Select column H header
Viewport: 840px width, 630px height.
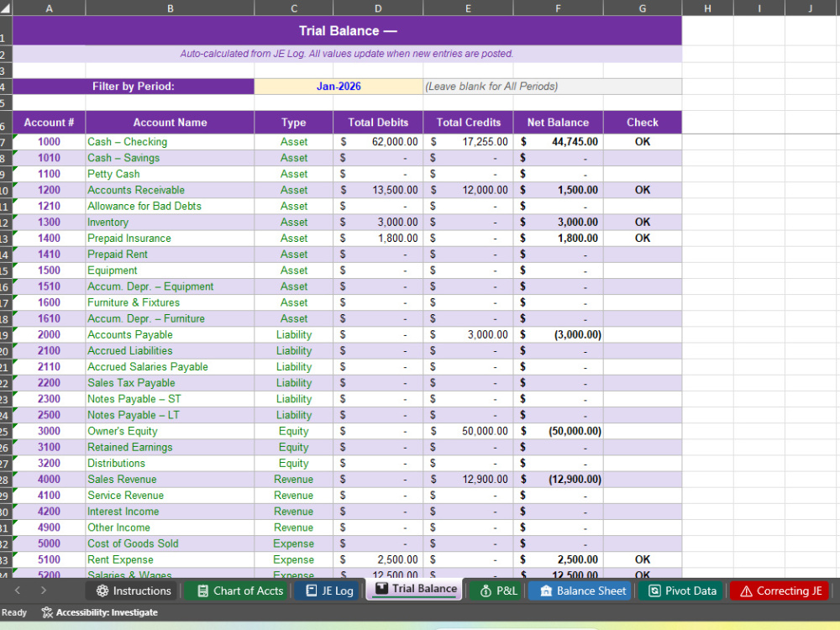pyautogui.click(x=707, y=8)
